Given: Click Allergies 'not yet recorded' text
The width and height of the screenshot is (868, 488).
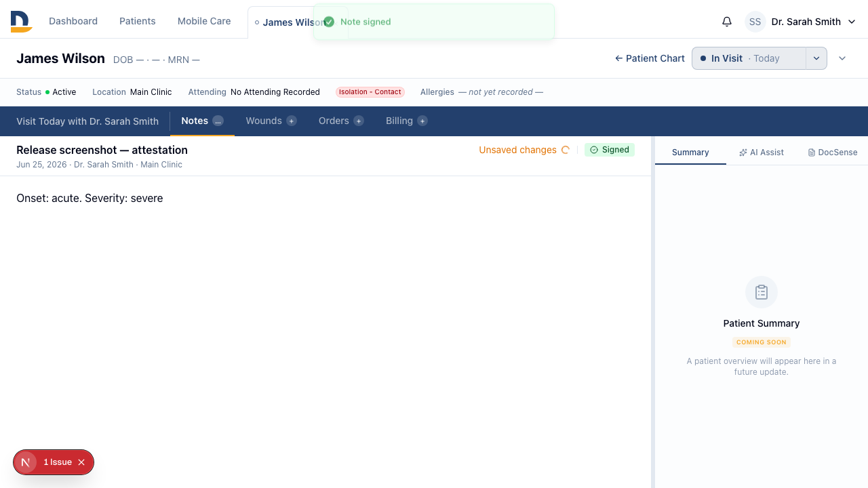Looking at the screenshot, I should point(500,92).
